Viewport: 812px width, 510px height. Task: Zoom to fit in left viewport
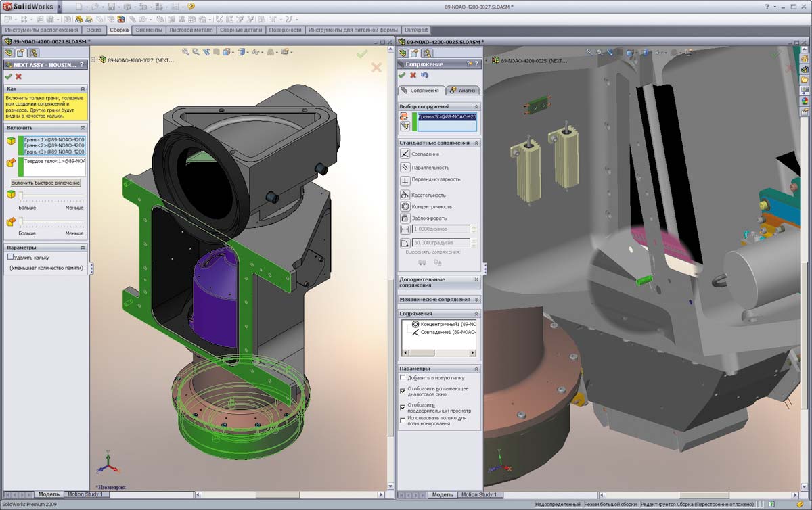click(x=186, y=52)
